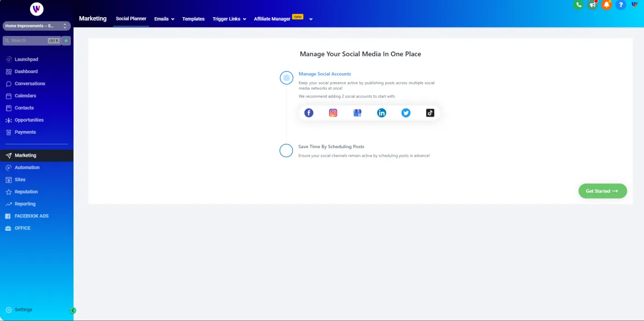This screenshot has height=321, width=644.
Task: Open the help question mark icon
Action: pyautogui.click(x=621, y=5)
